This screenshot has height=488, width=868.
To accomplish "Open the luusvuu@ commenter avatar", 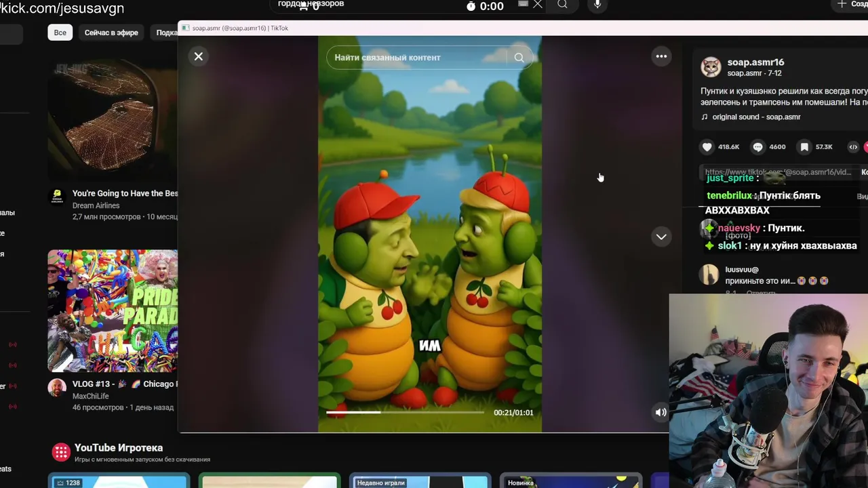I will click(x=710, y=274).
